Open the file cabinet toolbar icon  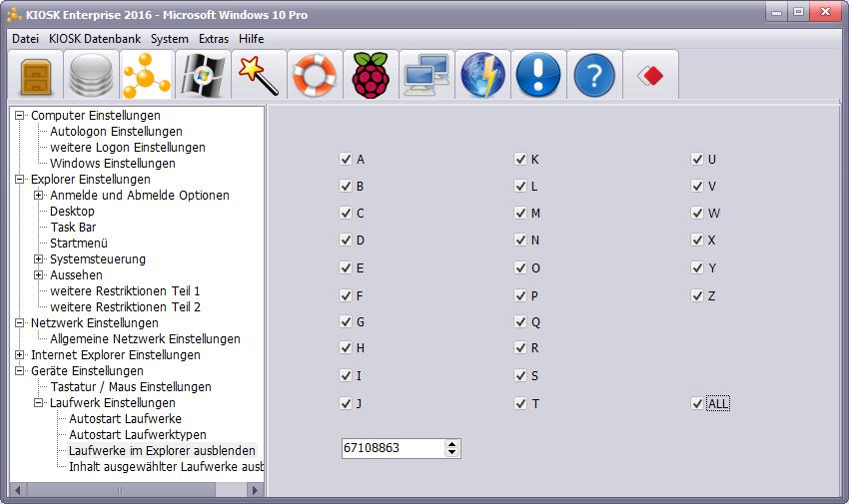point(36,76)
